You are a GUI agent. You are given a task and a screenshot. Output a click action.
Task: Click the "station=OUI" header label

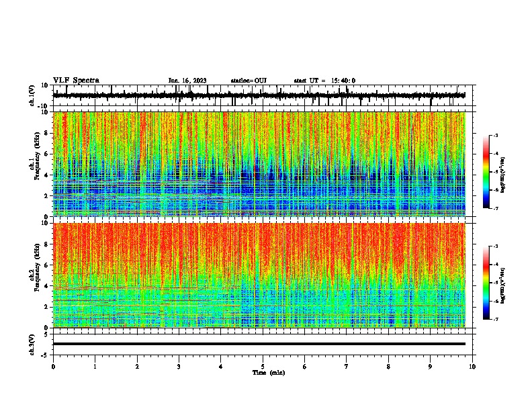click(249, 81)
